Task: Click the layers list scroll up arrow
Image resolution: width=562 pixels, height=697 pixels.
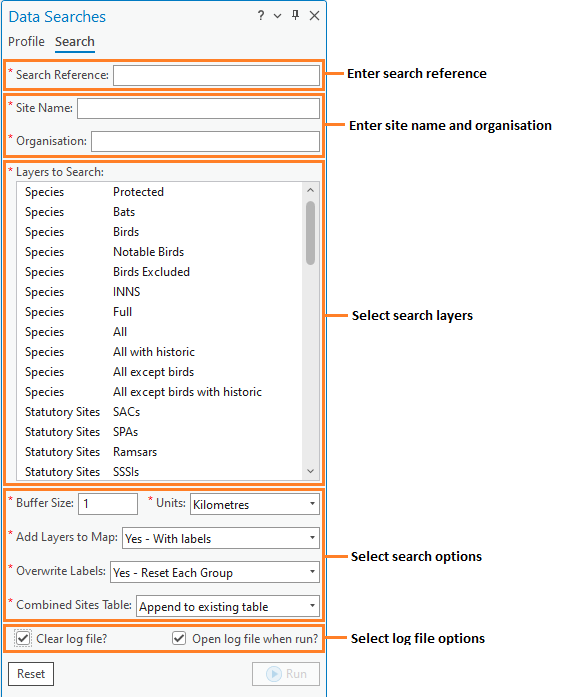Action: [x=310, y=190]
